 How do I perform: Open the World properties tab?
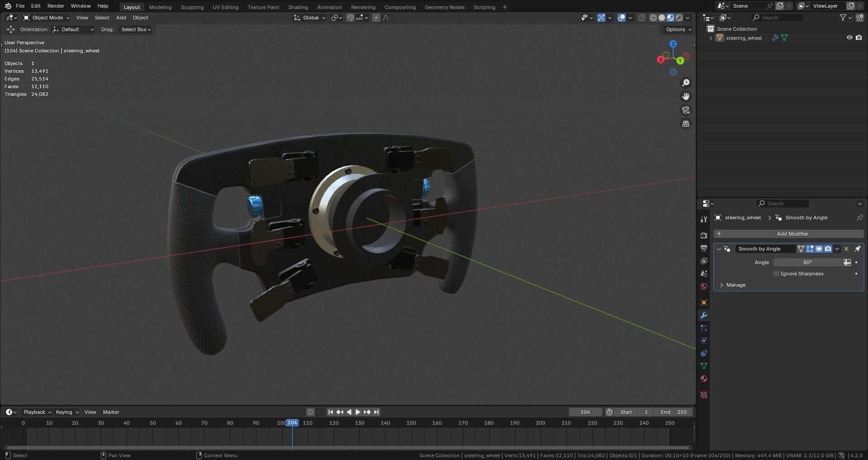point(703,286)
